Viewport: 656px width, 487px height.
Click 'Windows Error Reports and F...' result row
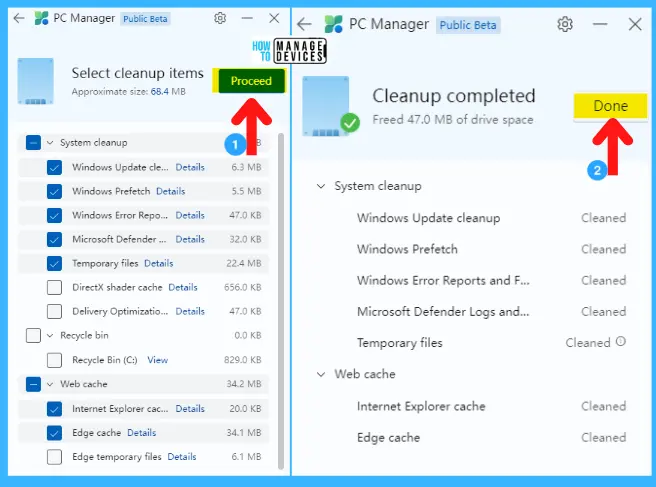point(491,280)
